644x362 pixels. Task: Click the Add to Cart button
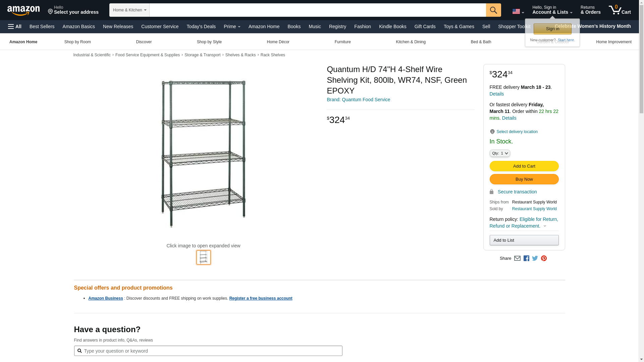point(524,166)
